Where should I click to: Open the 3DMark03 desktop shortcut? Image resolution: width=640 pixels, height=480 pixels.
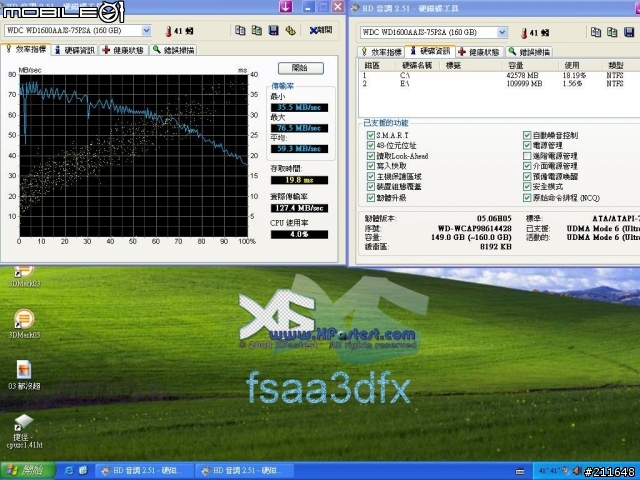24,276
